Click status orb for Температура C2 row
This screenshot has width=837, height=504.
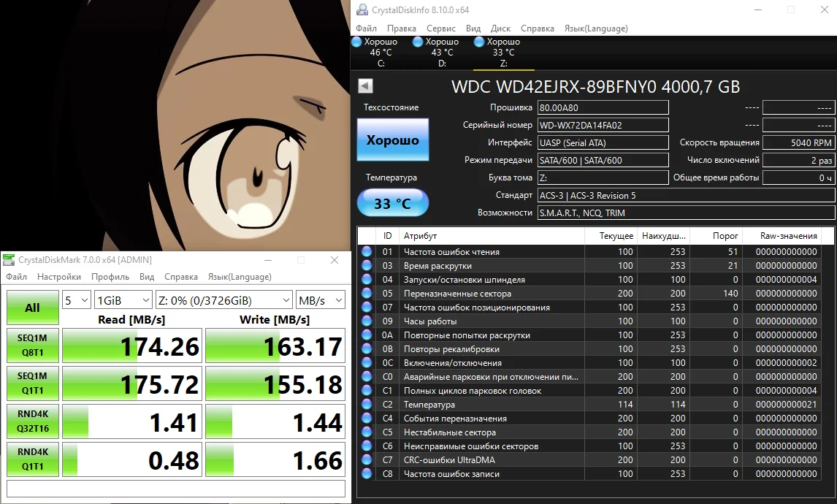coord(367,404)
